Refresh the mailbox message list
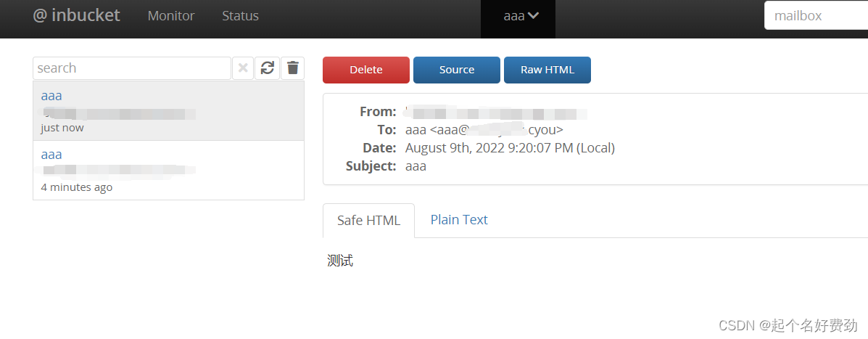This screenshot has height=339, width=868. (x=268, y=68)
